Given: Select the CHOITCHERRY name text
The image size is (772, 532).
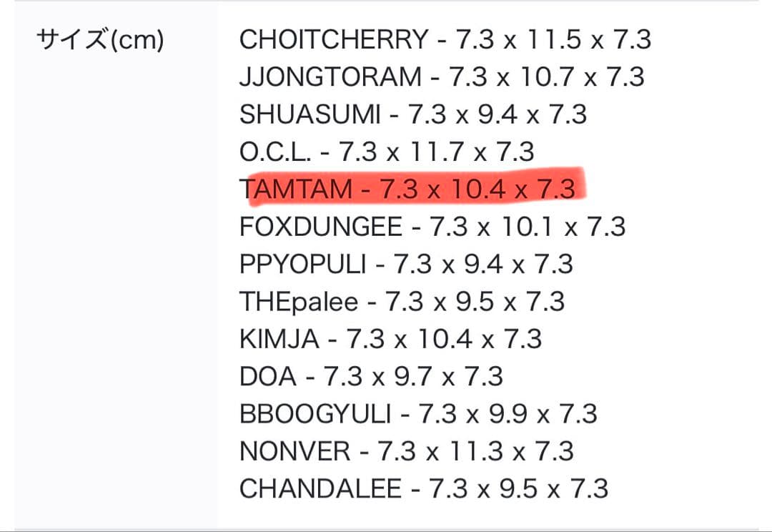Looking at the screenshot, I should point(334,40).
